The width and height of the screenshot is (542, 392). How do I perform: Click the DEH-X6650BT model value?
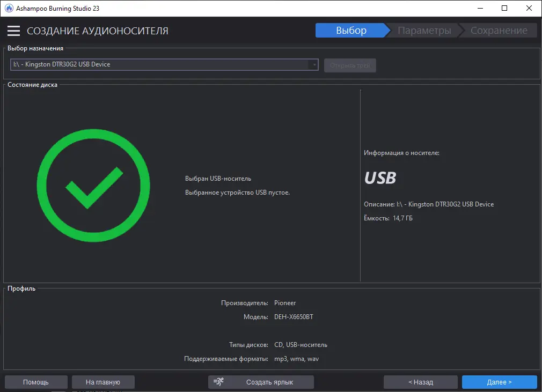tap(294, 317)
